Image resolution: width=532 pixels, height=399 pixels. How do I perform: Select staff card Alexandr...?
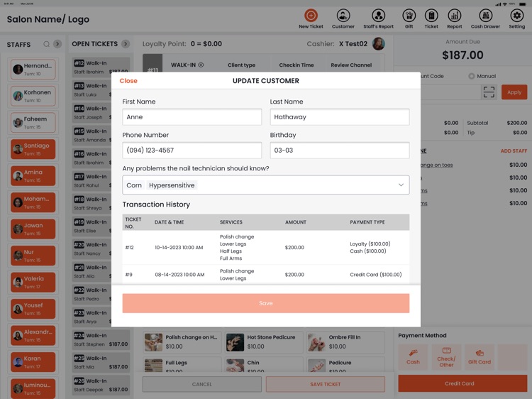tap(33, 336)
